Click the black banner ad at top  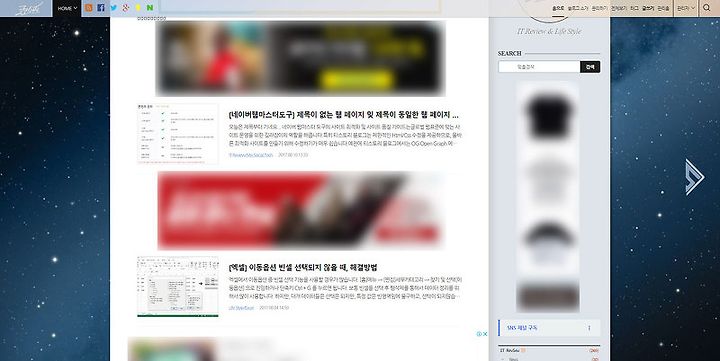point(301,58)
